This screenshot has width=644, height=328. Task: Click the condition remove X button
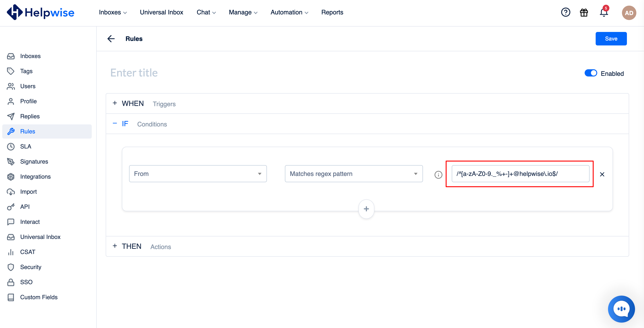click(x=602, y=174)
